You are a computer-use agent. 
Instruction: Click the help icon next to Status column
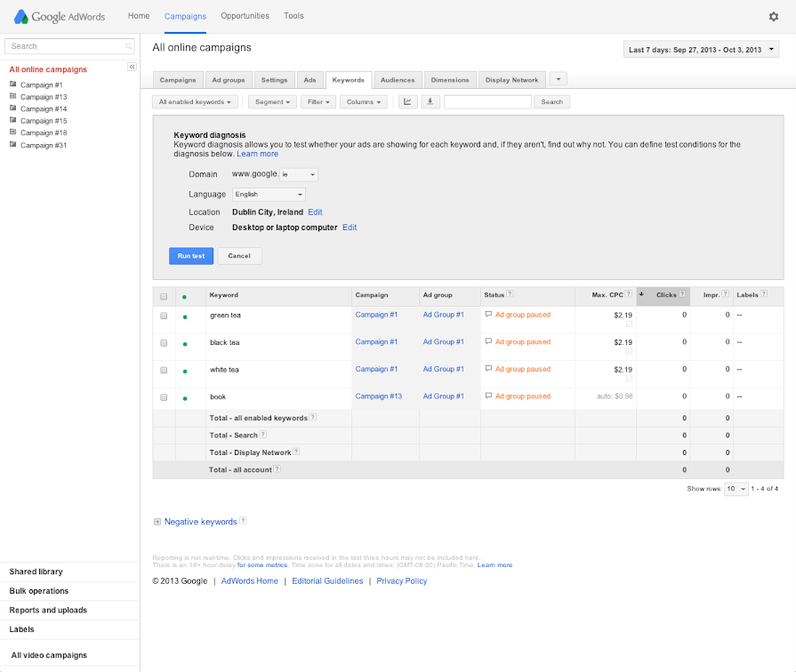pos(510,294)
